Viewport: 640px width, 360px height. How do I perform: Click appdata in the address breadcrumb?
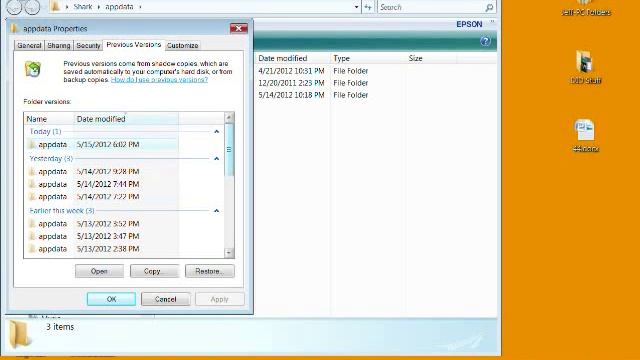pyautogui.click(x=119, y=7)
